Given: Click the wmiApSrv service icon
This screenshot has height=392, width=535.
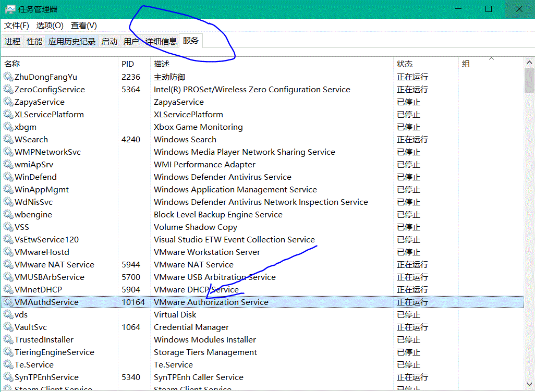Looking at the screenshot, I should tap(8, 164).
